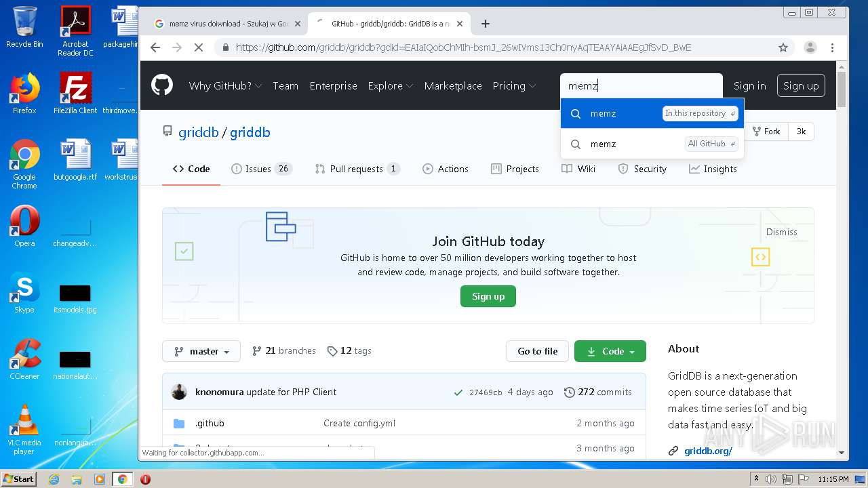Click the stop loading button

click(x=199, y=47)
